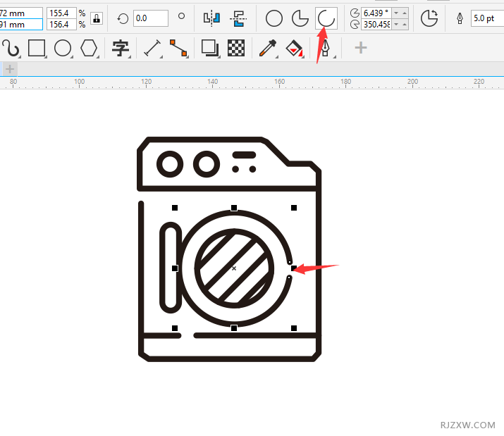This screenshot has height=436, width=504.
Task: Pick the Eyedropper tool
Action: coord(267,48)
